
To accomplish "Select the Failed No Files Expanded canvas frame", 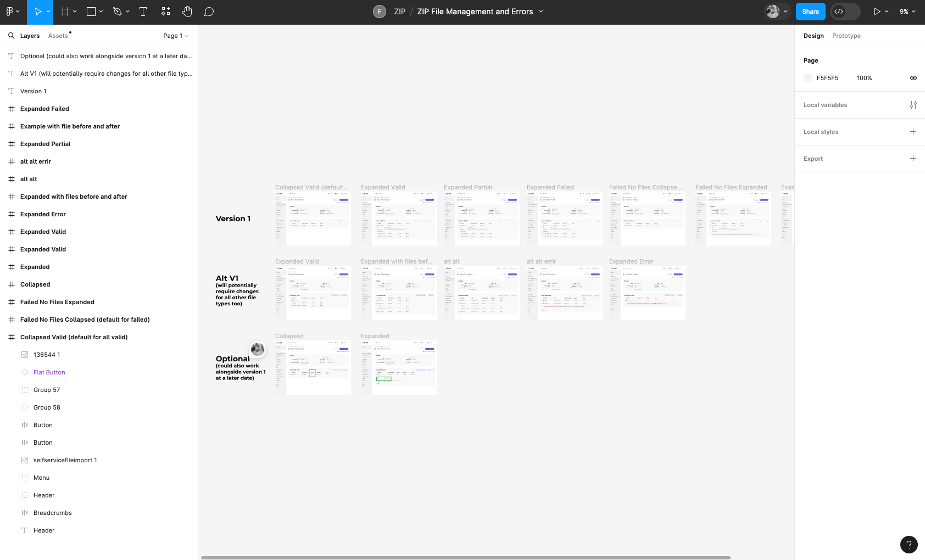I will (x=733, y=219).
